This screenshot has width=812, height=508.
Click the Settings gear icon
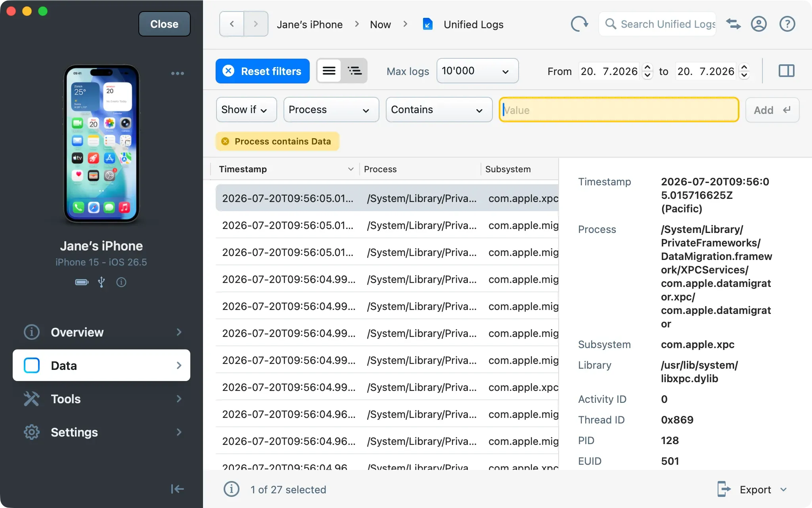tap(32, 432)
